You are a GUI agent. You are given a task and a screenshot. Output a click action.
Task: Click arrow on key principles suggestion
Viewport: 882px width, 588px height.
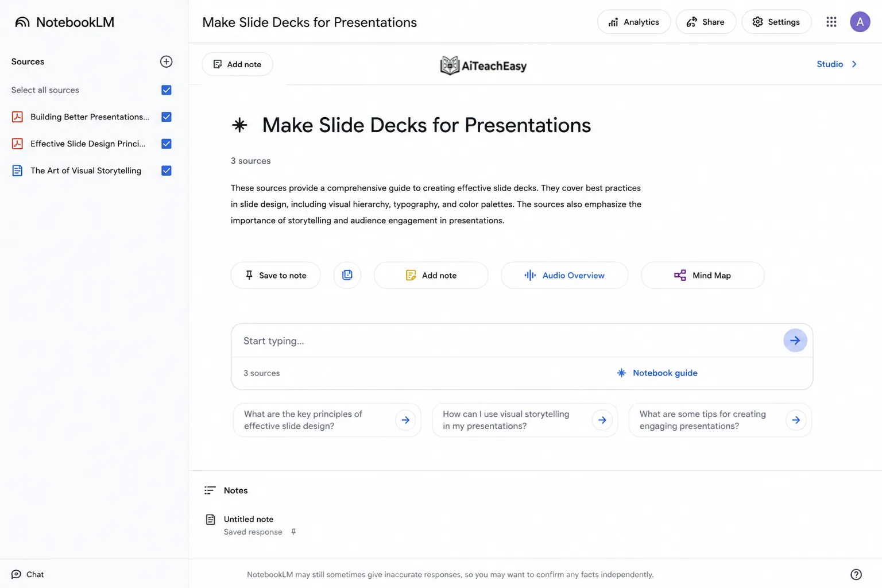point(405,420)
